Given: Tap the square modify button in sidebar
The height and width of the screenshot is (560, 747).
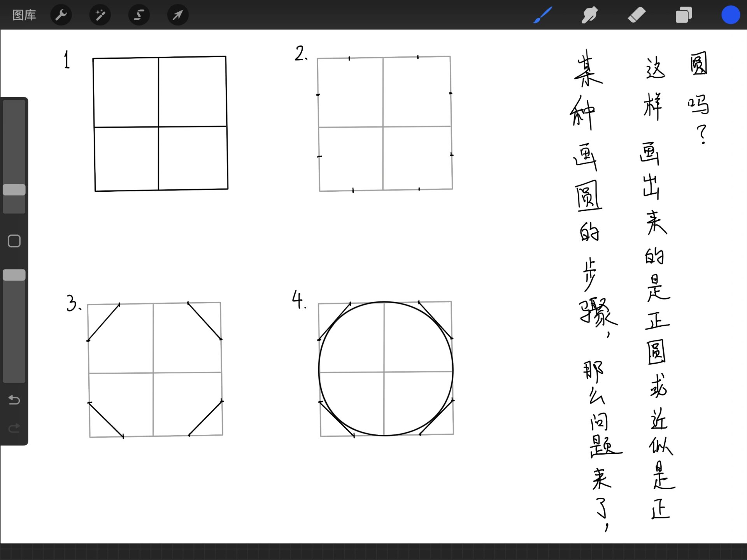Looking at the screenshot, I should [14, 241].
